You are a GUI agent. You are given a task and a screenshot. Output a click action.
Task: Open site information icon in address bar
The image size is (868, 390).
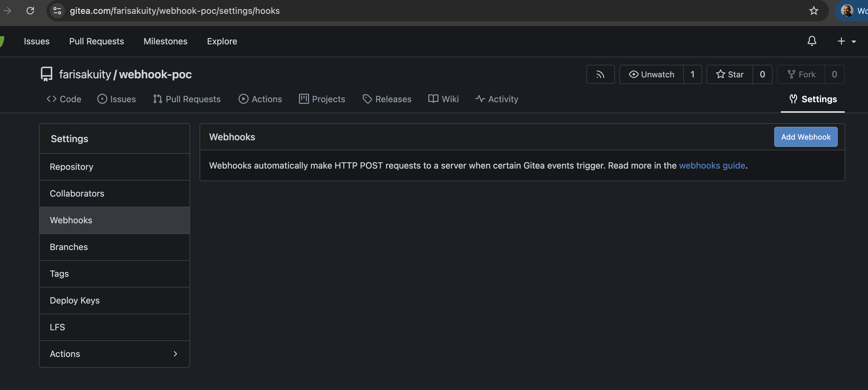pos(57,11)
